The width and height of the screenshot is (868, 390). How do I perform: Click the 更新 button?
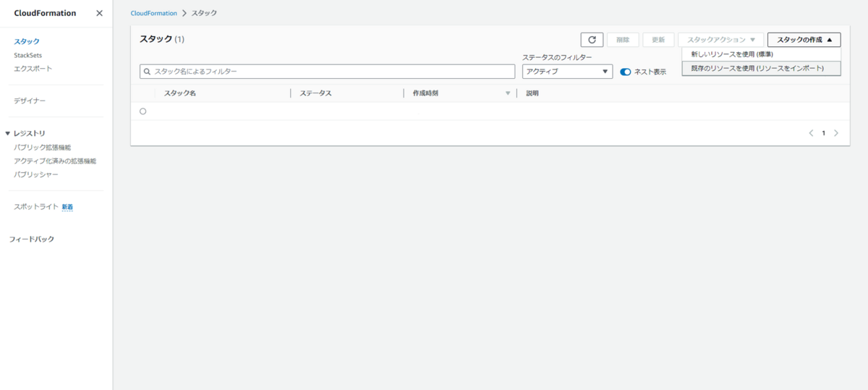[x=658, y=40]
